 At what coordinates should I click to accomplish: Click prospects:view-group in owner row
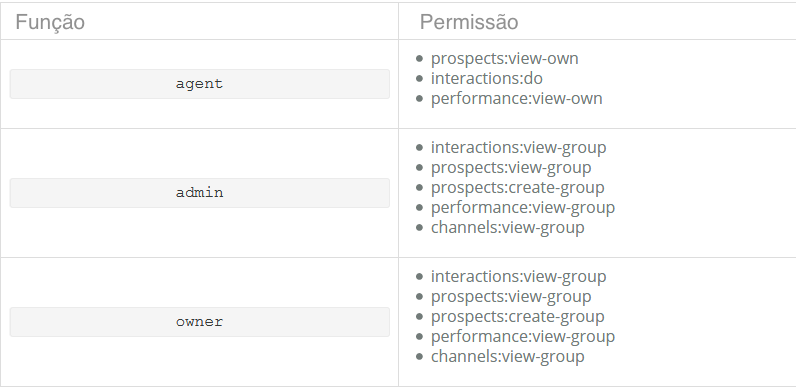511,297
